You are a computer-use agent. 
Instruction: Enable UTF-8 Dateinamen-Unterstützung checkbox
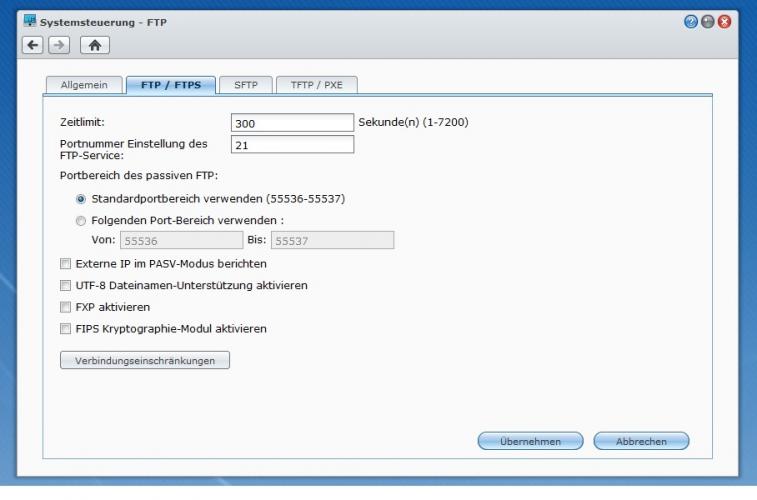pos(67,286)
